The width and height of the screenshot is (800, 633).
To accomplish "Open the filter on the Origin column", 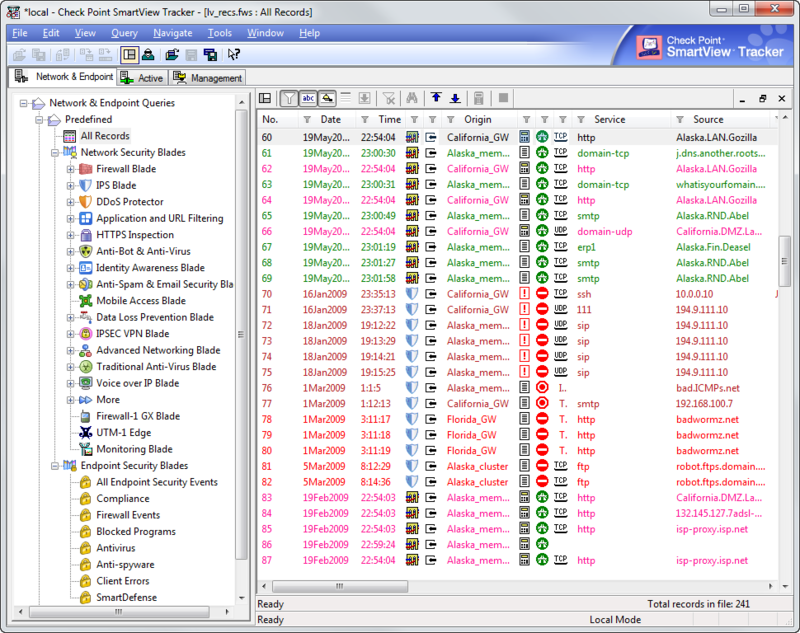I will pos(451,120).
